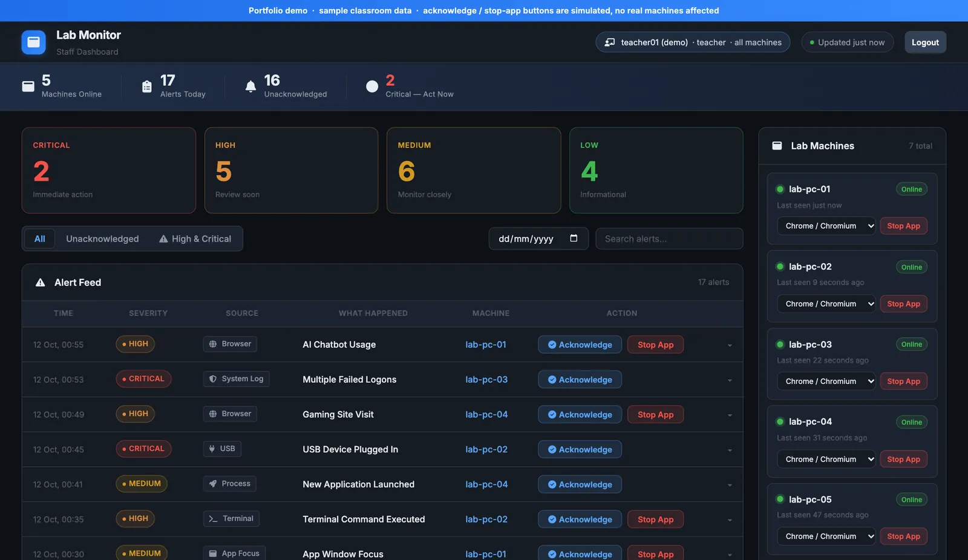Viewport: 968px width, 560px height.
Task: Click the USB source tag
Action: pyautogui.click(x=222, y=449)
